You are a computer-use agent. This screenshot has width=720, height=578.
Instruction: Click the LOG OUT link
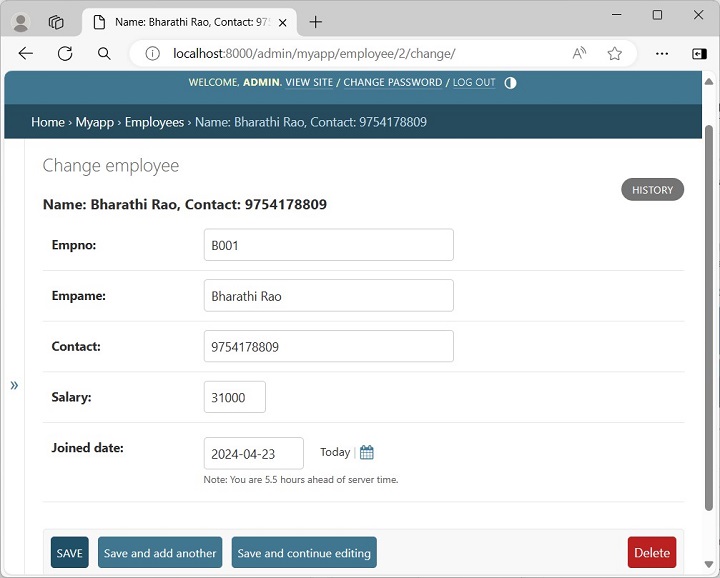(x=474, y=83)
